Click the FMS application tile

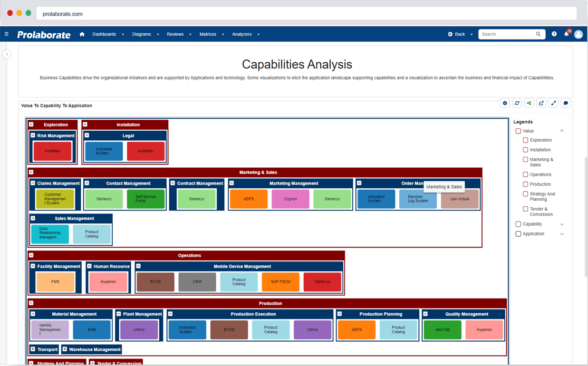(x=56, y=282)
